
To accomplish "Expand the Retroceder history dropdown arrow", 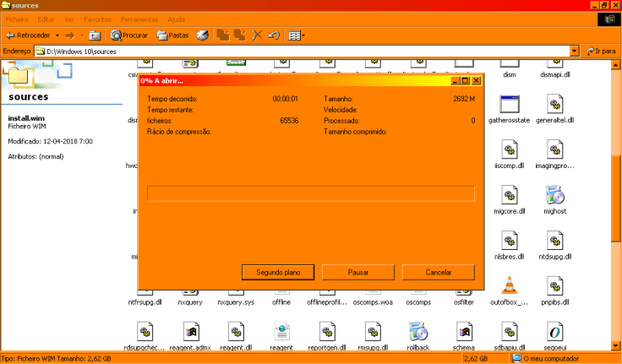I will tap(57, 35).
